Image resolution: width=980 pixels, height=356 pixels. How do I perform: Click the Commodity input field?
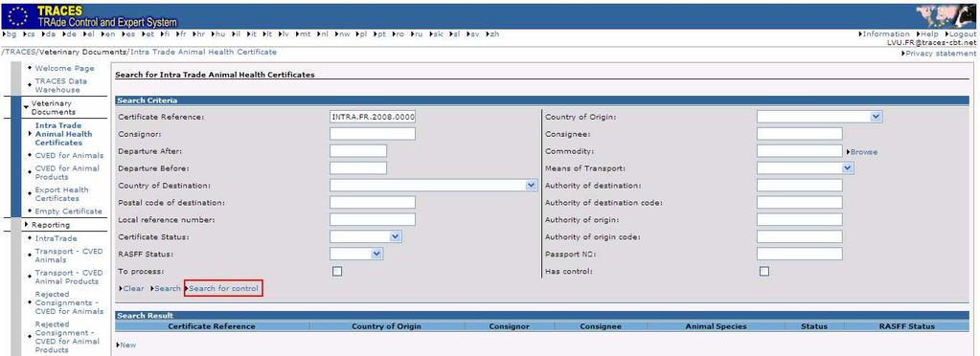(x=799, y=151)
